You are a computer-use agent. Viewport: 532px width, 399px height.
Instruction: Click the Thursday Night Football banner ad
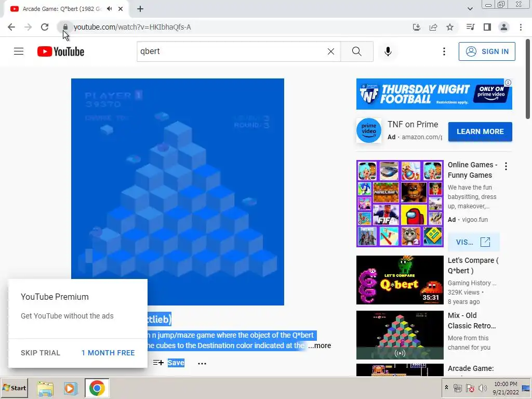point(434,94)
